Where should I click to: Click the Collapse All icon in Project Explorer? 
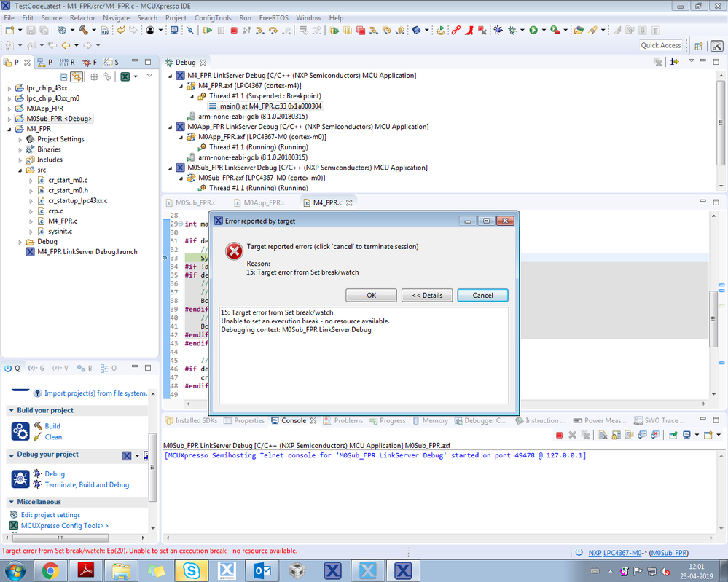pos(63,76)
